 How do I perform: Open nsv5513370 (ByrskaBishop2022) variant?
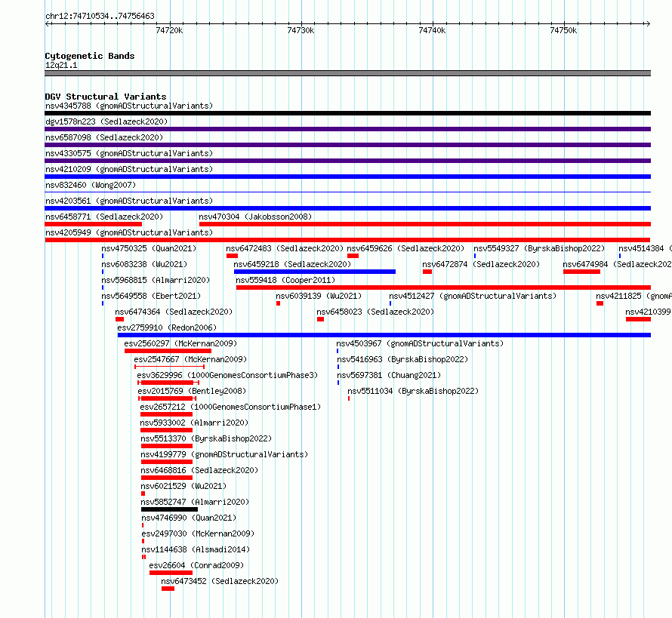(x=206, y=438)
